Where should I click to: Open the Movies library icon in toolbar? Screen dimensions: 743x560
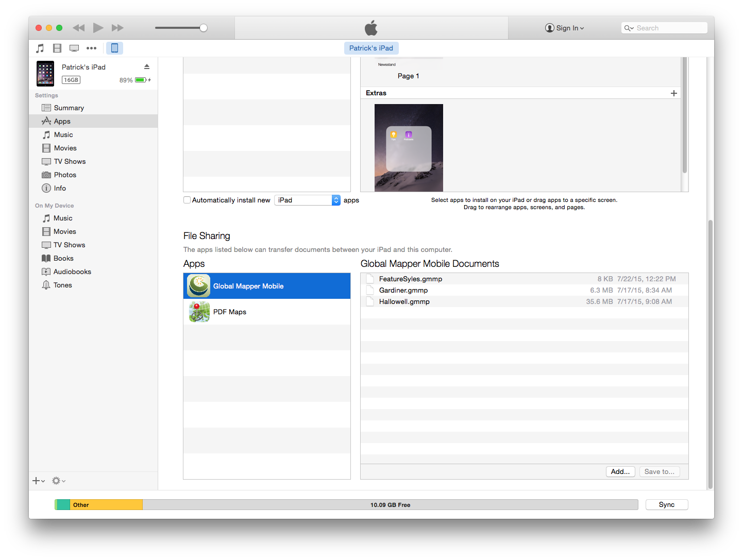point(57,48)
